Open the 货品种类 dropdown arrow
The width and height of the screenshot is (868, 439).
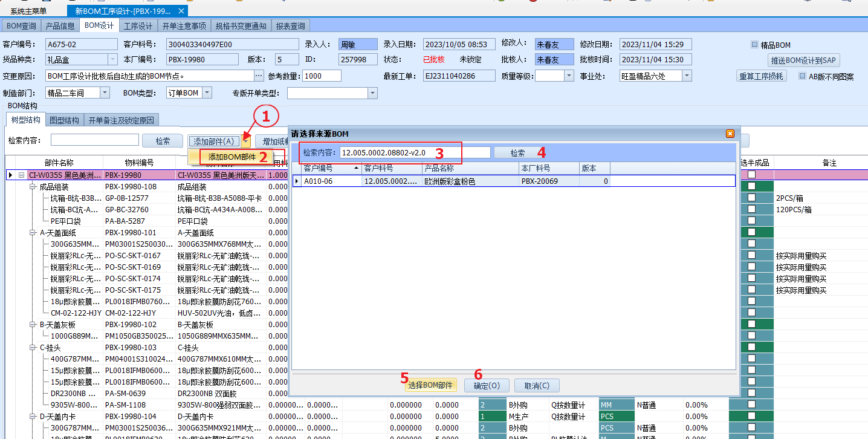[x=112, y=59]
